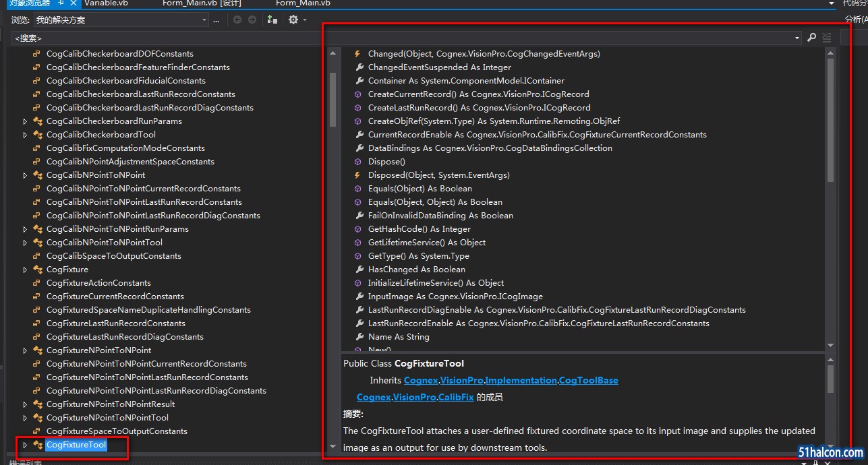868x465 pixels.
Task: Click the back navigation arrow in Object Browser toolbar
Action: (237, 20)
